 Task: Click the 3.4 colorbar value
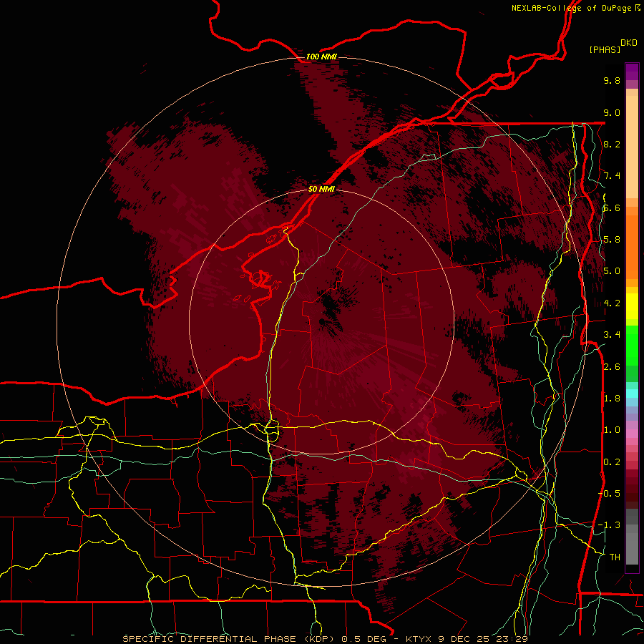pyautogui.click(x=612, y=335)
